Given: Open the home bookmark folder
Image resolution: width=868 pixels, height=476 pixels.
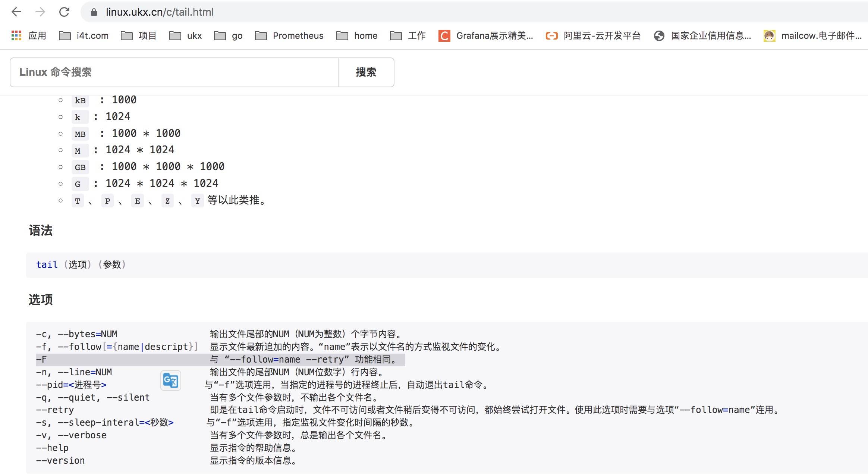Looking at the screenshot, I should tap(357, 35).
